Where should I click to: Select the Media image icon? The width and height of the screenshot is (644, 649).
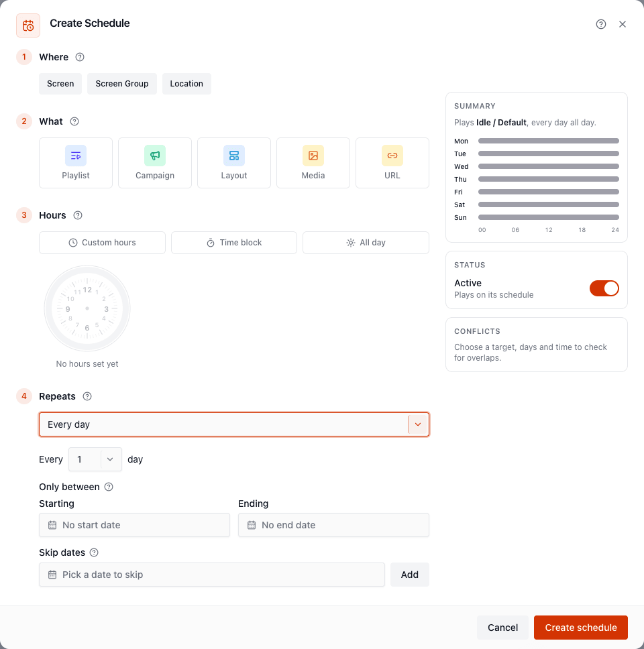pos(313,156)
